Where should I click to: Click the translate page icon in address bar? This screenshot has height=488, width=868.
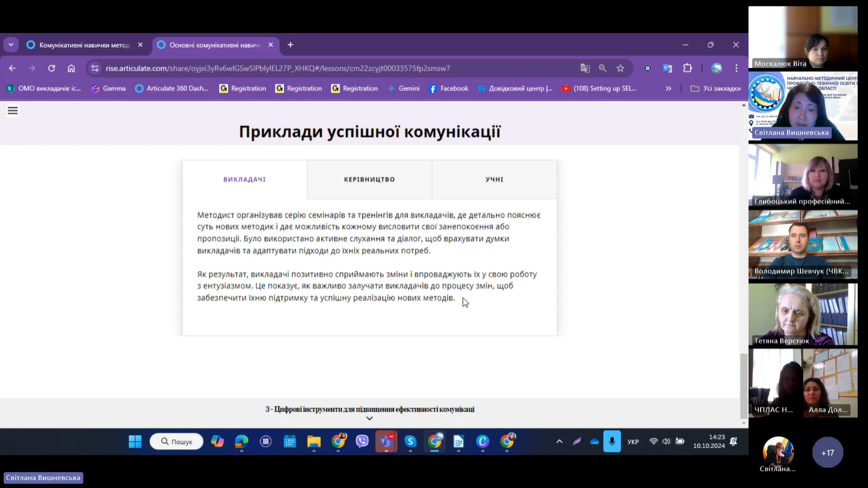click(584, 68)
